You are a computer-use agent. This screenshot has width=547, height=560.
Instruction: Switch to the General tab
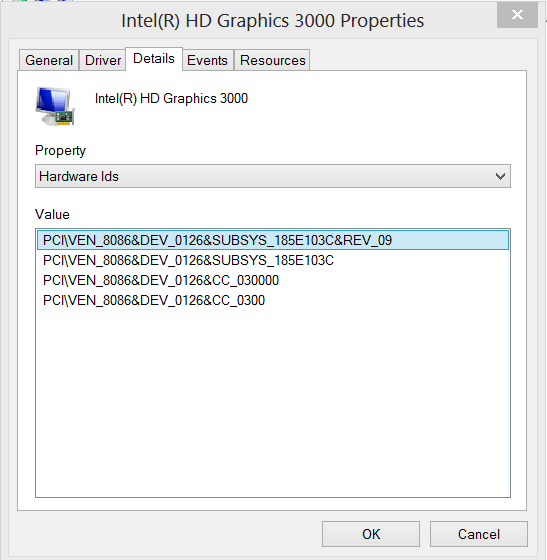tap(49, 60)
